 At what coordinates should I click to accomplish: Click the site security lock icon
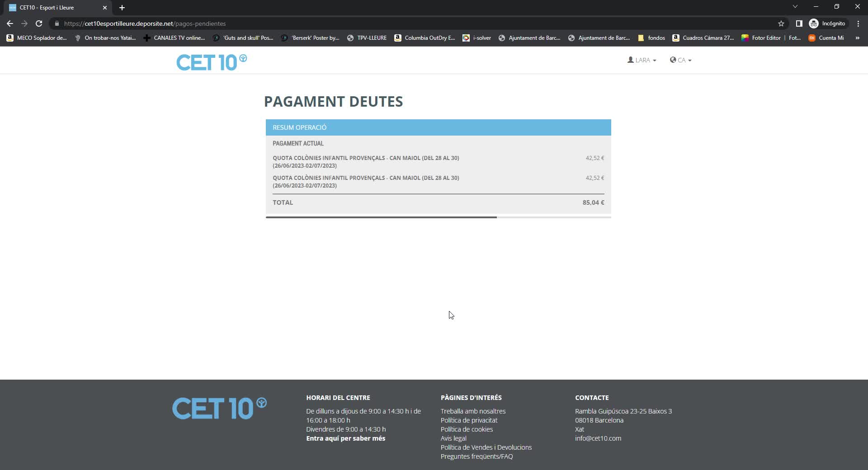coord(57,23)
